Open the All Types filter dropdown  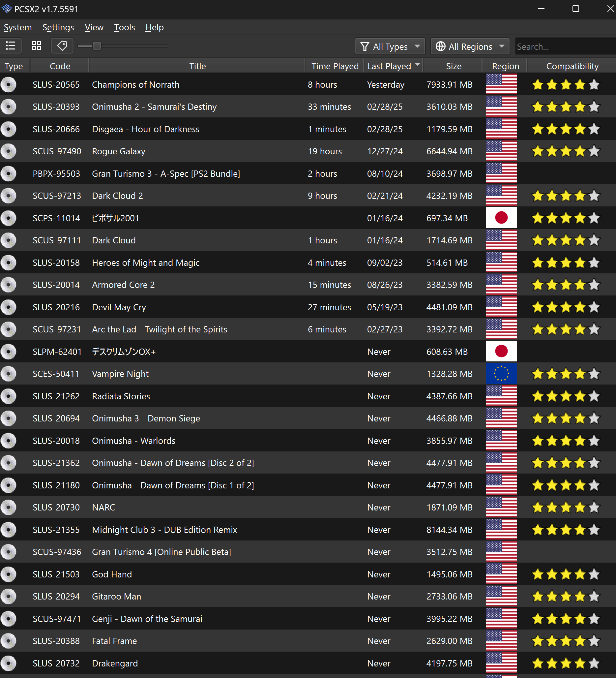point(390,46)
